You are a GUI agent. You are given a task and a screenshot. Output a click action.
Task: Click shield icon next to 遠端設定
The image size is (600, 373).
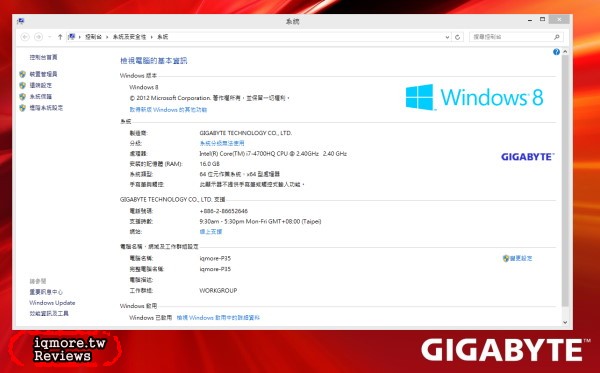tap(23, 85)
